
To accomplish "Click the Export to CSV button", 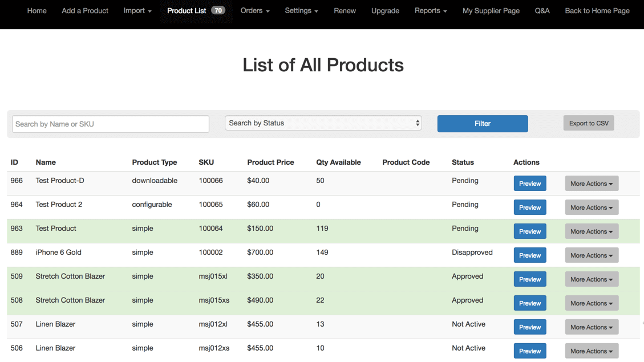I will point(588,123).
